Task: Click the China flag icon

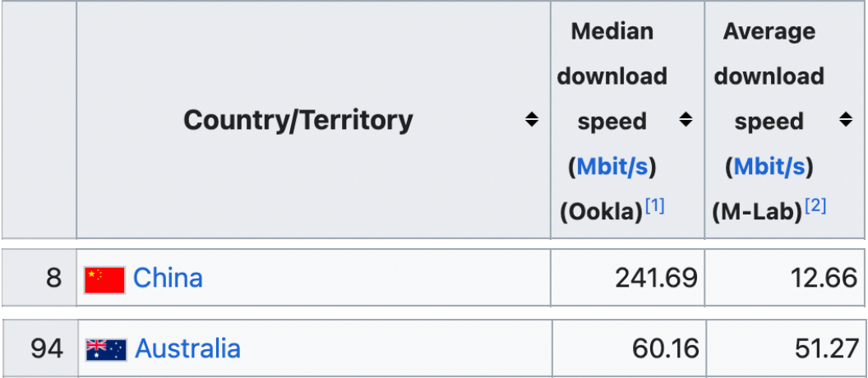Action: point(104,279)
